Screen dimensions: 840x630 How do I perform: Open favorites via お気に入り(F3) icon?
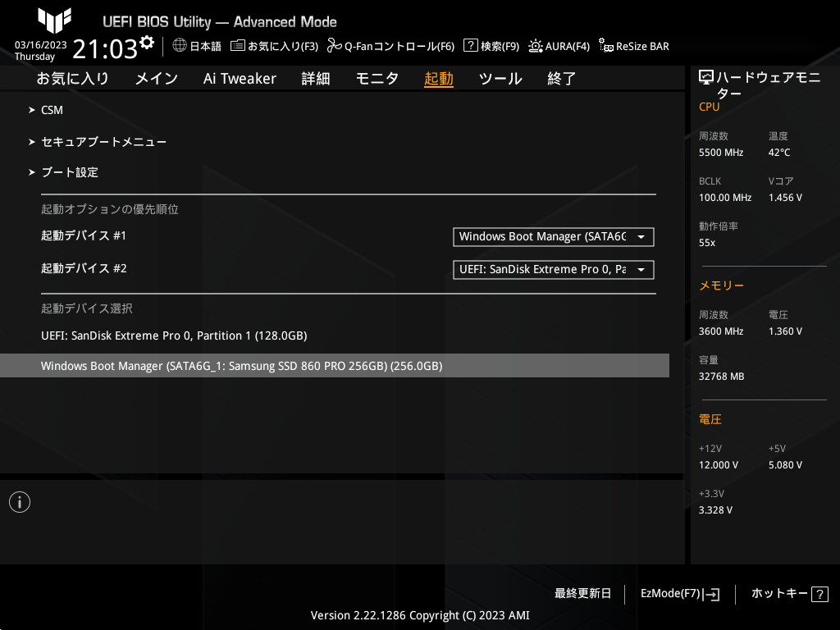click(237, 46)
